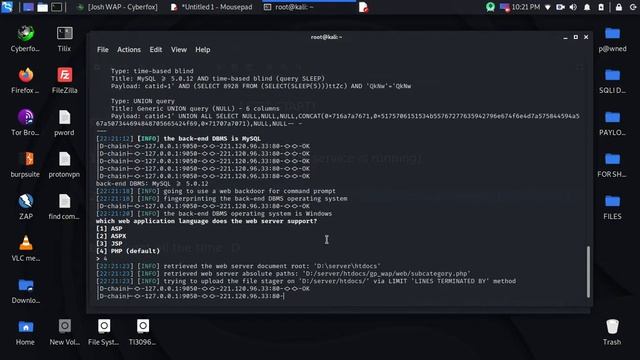This screenshot has height=360, width=640.
Task: Select the VLC media player icon
Action: [x=25, y=249]
